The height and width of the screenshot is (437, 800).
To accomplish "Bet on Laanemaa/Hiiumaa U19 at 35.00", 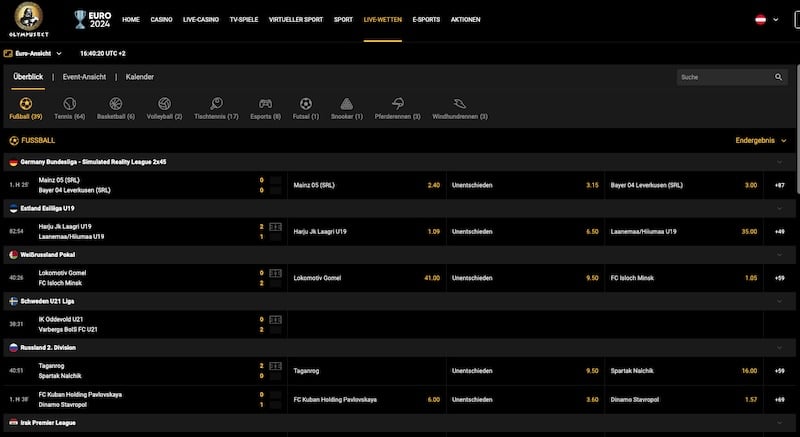I will [684, 232].
